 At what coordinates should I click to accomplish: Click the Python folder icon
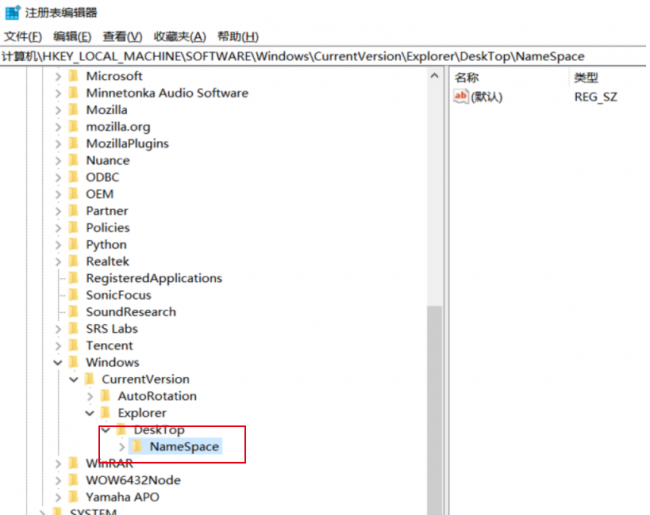73,244
